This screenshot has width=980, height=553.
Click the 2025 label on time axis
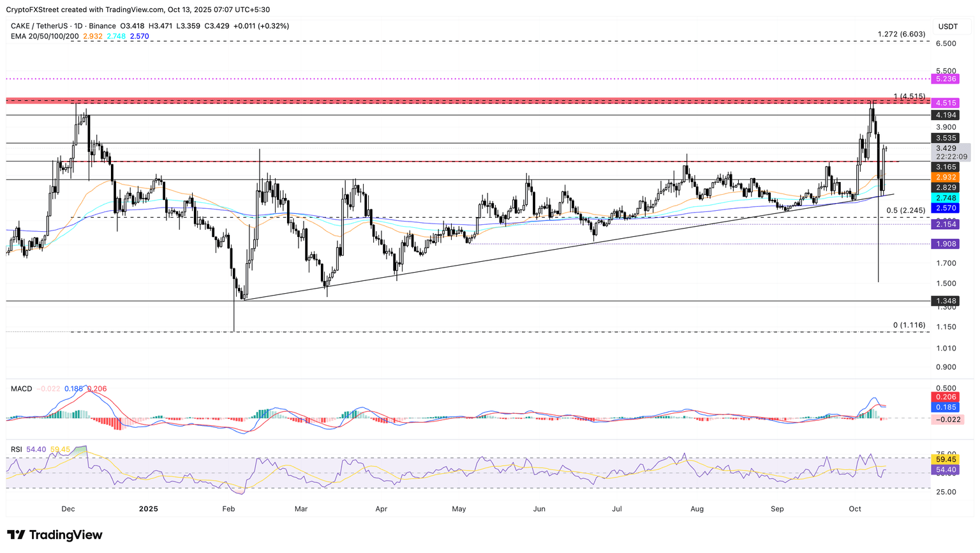point(148,509)
